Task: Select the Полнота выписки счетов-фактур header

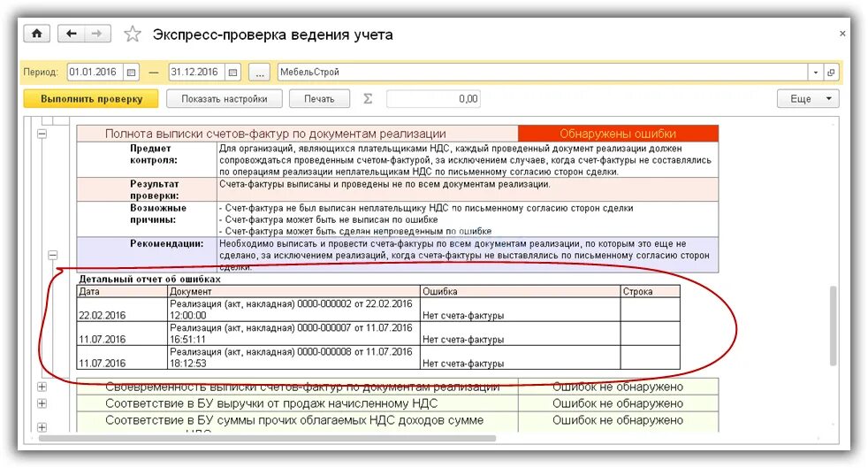Action: click(x=297, y=134)
